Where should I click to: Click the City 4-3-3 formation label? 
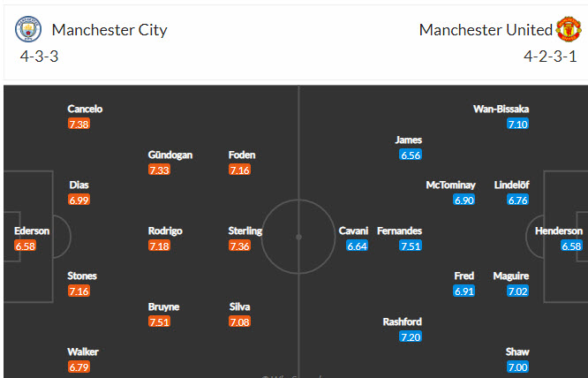(40, 57)
